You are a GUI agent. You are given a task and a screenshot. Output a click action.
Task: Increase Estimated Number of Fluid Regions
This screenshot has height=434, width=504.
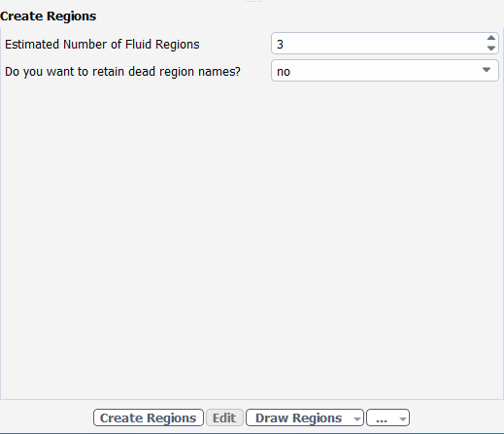(491, 38)
